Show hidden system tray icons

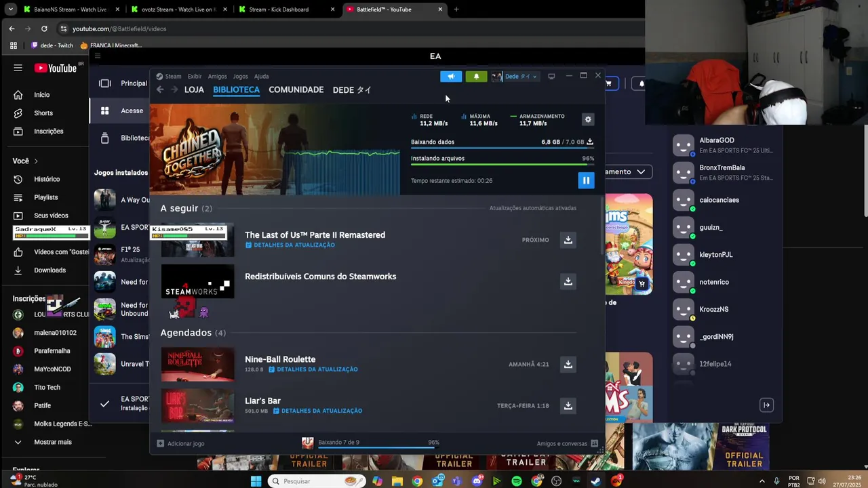(x=762, y=481)
